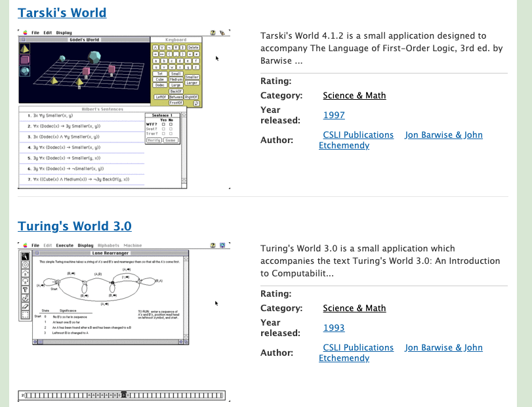Open the Tarski's World title link

(x=62, y=13)
